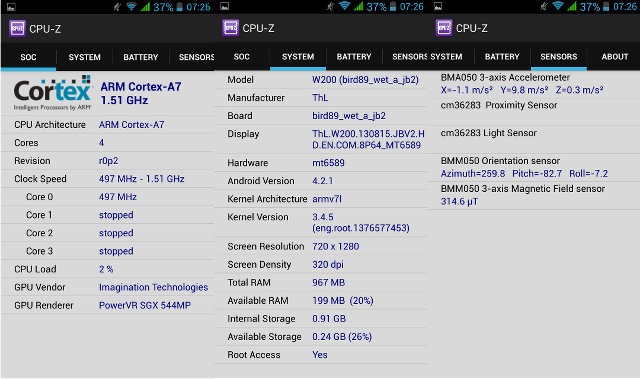Open BATTERY tab in middle screen
The height and width of the screenshot is (379, 640).
354,57
